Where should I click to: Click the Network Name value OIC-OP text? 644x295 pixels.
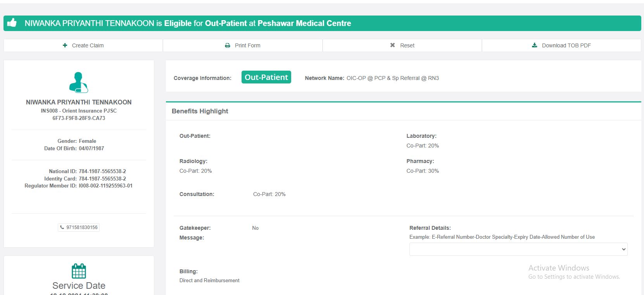click(x=392, y=78)
